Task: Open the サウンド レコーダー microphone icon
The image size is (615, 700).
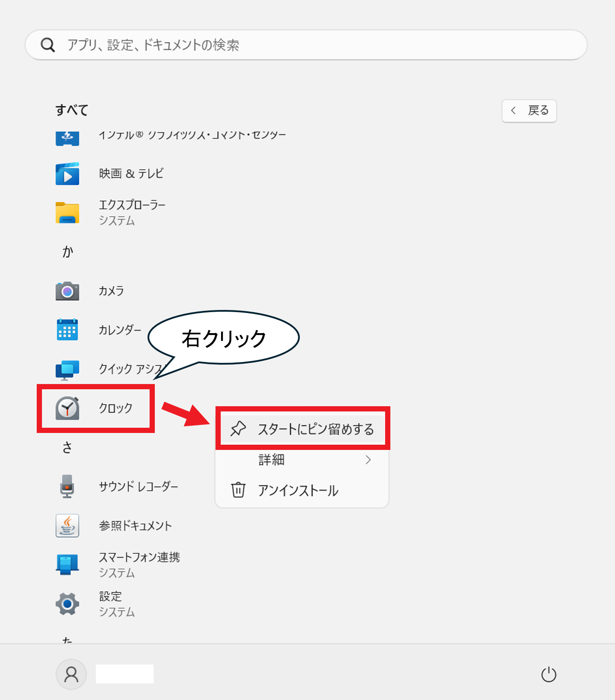Action: pos(67,486)
